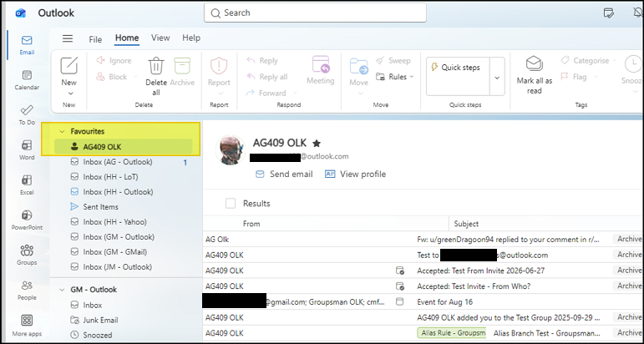
Task: Select AG409 OLK in Favourites
Action: (124, 147)
